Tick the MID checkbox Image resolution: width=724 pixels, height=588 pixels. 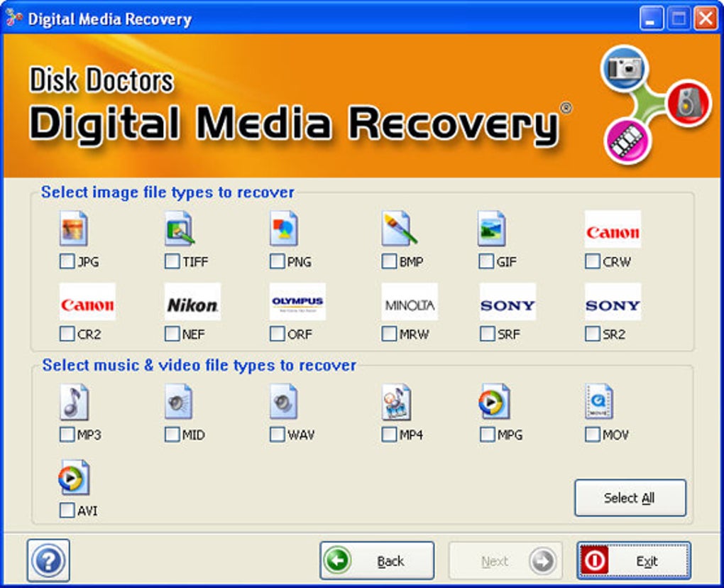click(x=172, y=434)
